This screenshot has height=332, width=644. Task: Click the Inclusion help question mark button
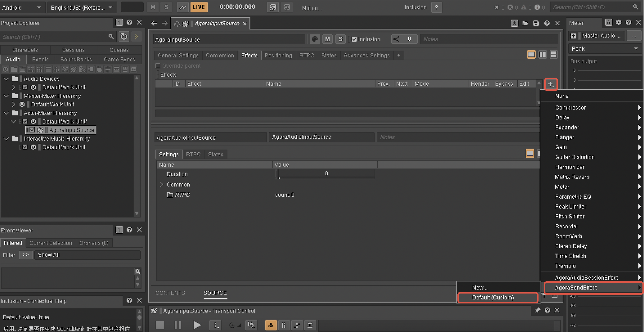[x=436, y=7]
